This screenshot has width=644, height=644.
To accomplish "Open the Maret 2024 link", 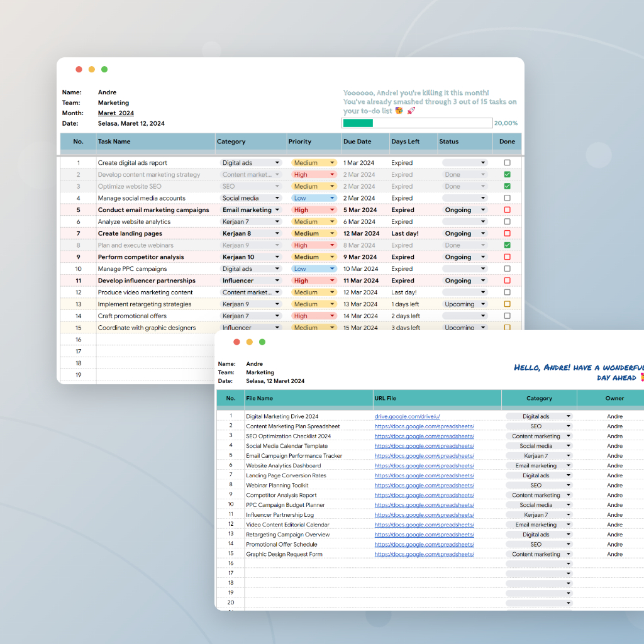I will 116,113.
